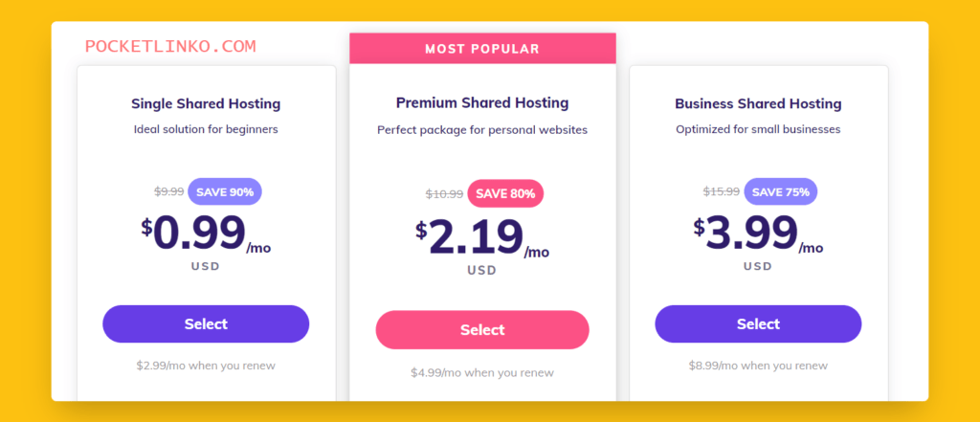Click the crossed-out $9.99 price

pyautogui.click(x=167, y=191)
